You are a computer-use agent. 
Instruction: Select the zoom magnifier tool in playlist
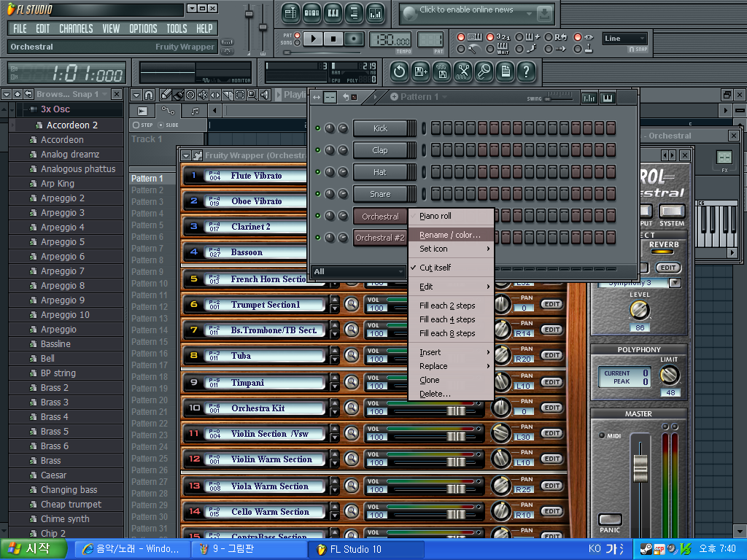coord(252,95)
